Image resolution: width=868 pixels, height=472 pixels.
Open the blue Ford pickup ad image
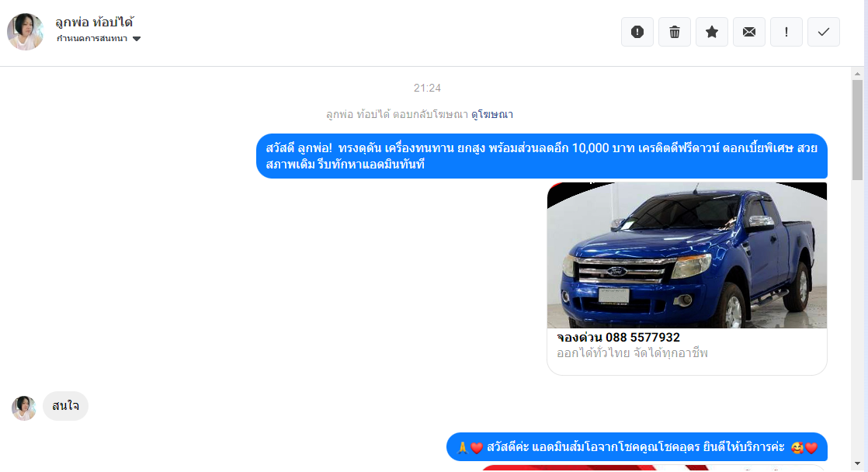click(x=687, y=255)
